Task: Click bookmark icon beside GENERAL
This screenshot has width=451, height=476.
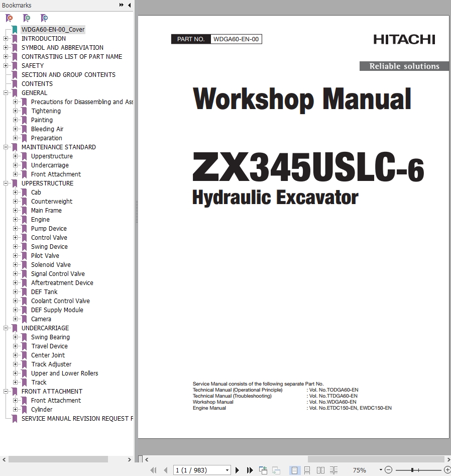Action: click(15, 93)
